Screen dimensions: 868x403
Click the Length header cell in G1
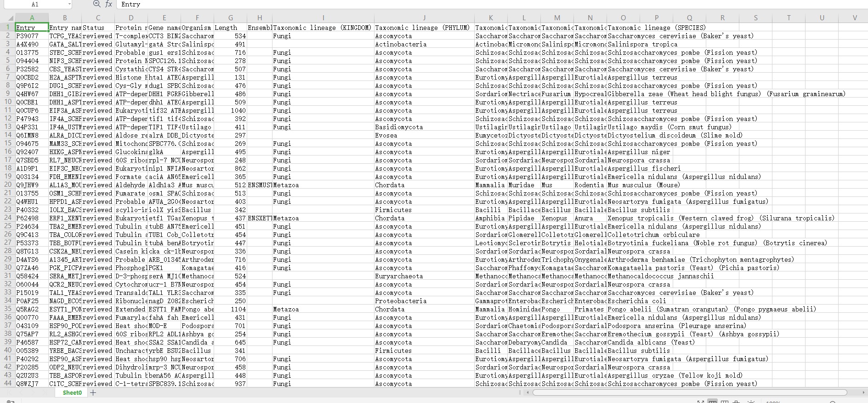230,28
